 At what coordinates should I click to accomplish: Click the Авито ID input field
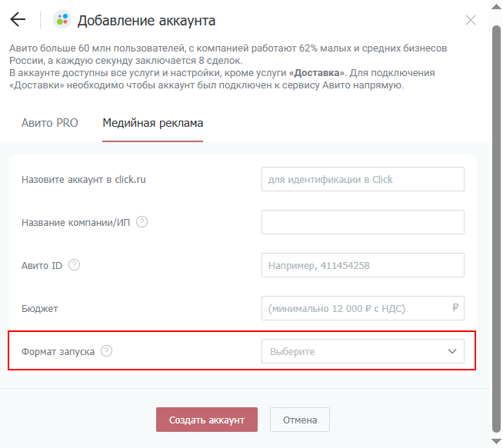coord(362,265)
